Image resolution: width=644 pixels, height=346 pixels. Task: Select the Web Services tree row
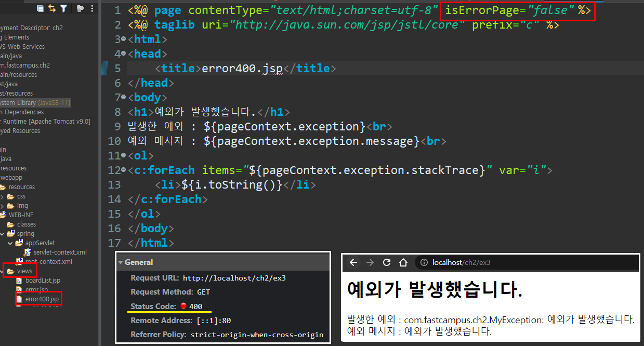point(22,47)
